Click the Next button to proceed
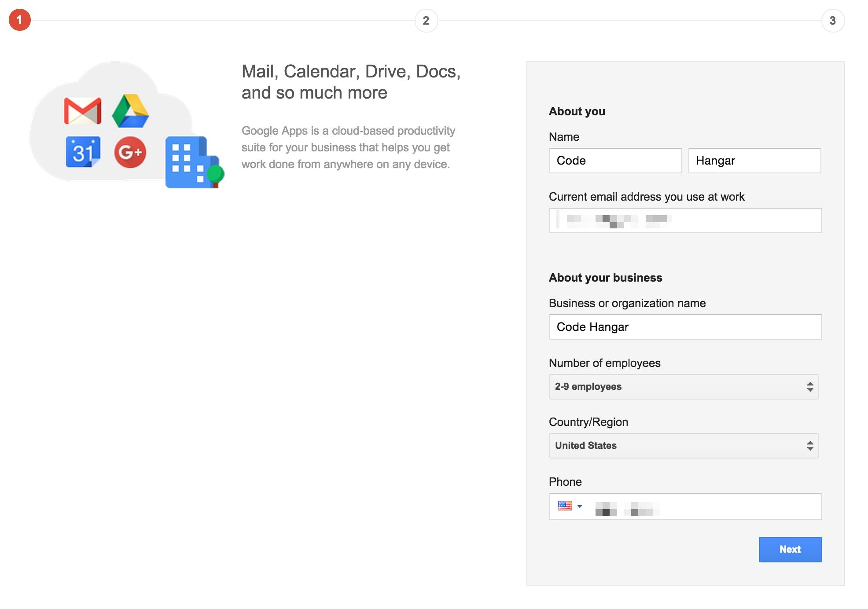The height and width of the screenshot is (609, 868). (790, 549)
